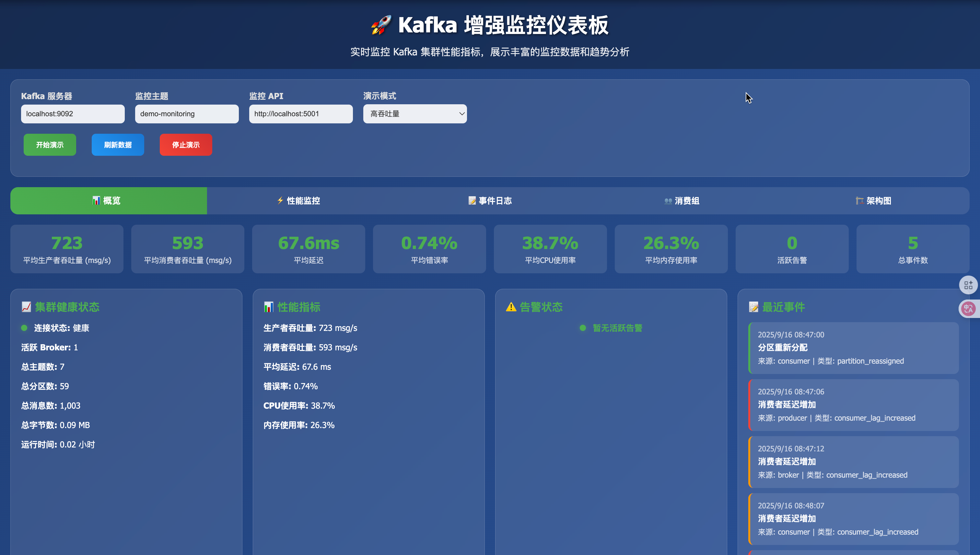The height and width of the screenshot is (555, 980).
Task: Click the rocket icon in title
Action: coord(381,25)
